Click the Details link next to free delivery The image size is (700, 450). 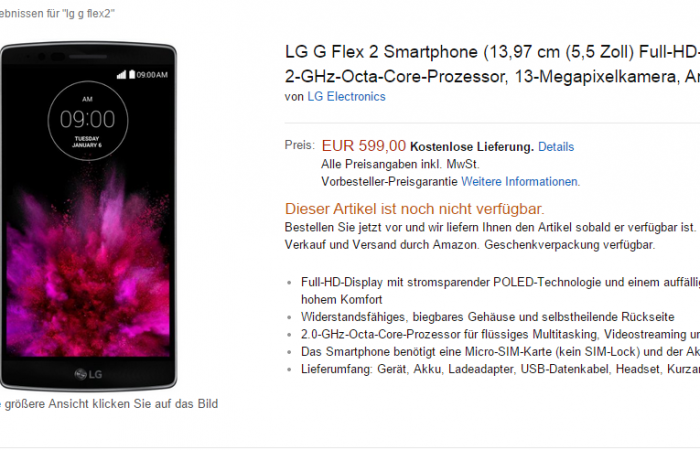click(556, 147)
